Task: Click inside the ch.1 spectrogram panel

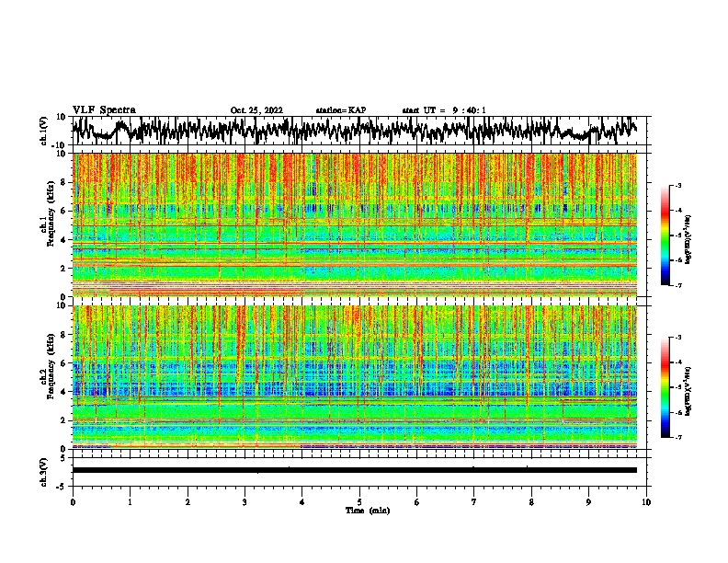Action: tap(354, 224)
